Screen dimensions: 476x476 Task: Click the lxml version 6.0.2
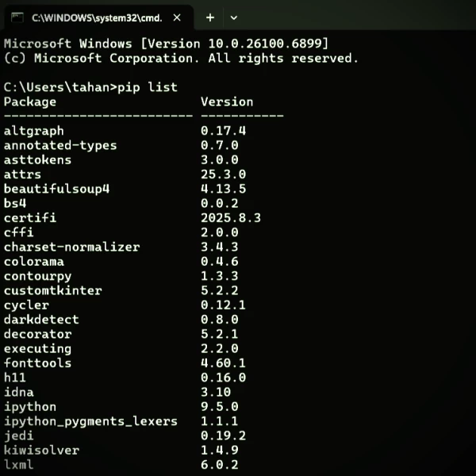click(x=219, y=464)
